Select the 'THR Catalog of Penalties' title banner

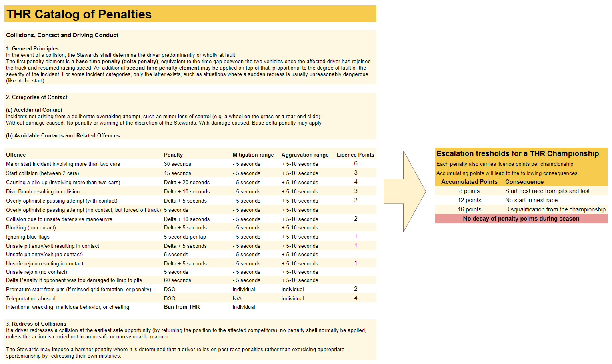pos(79,14)
